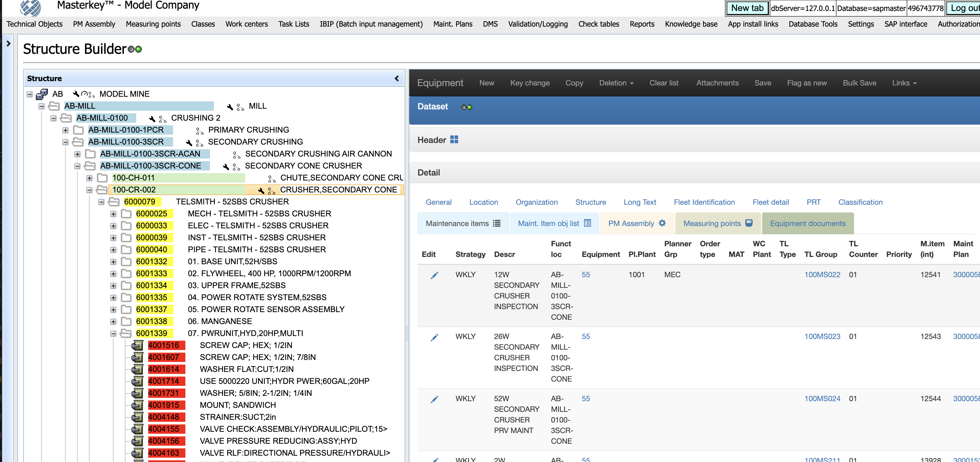
Task: Click the New tab button
Action: coord(747,8)
